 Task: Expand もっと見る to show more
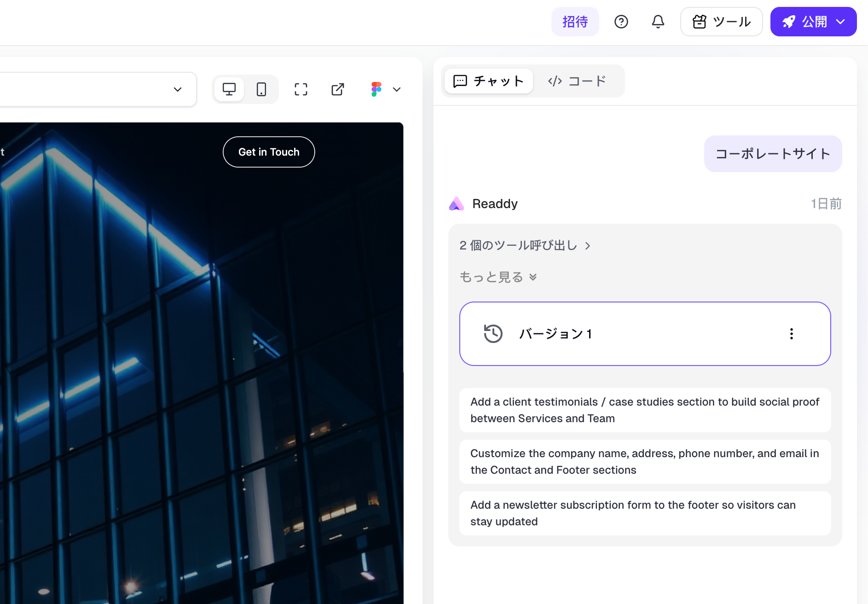tap(498, 277)
